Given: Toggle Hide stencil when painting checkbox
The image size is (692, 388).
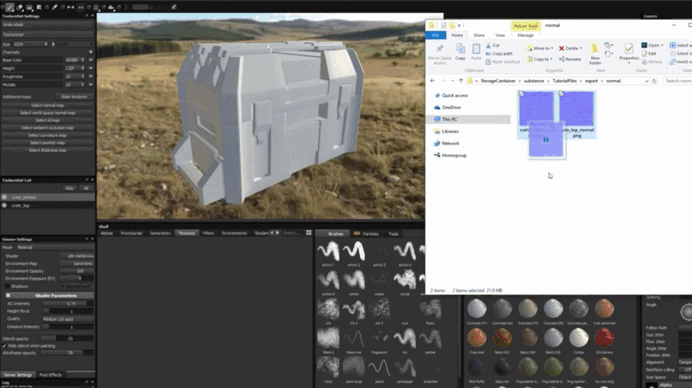Looking at the screenshot, I should point(4,346).
